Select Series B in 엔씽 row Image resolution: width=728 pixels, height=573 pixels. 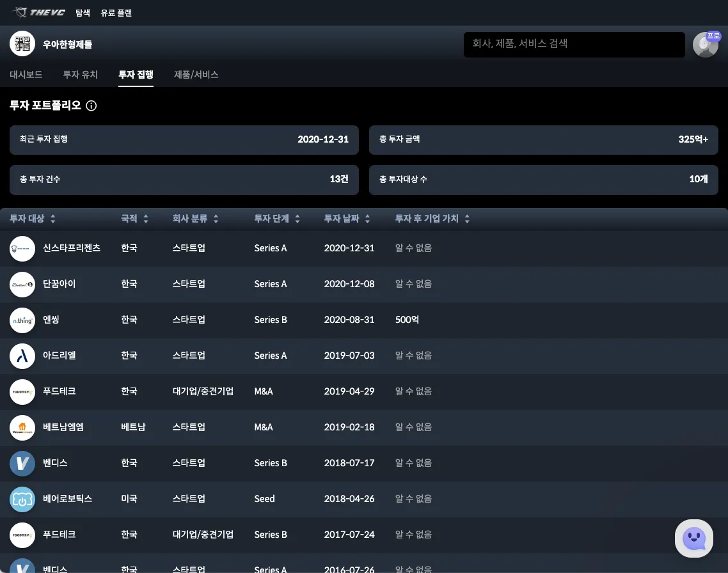270,319
